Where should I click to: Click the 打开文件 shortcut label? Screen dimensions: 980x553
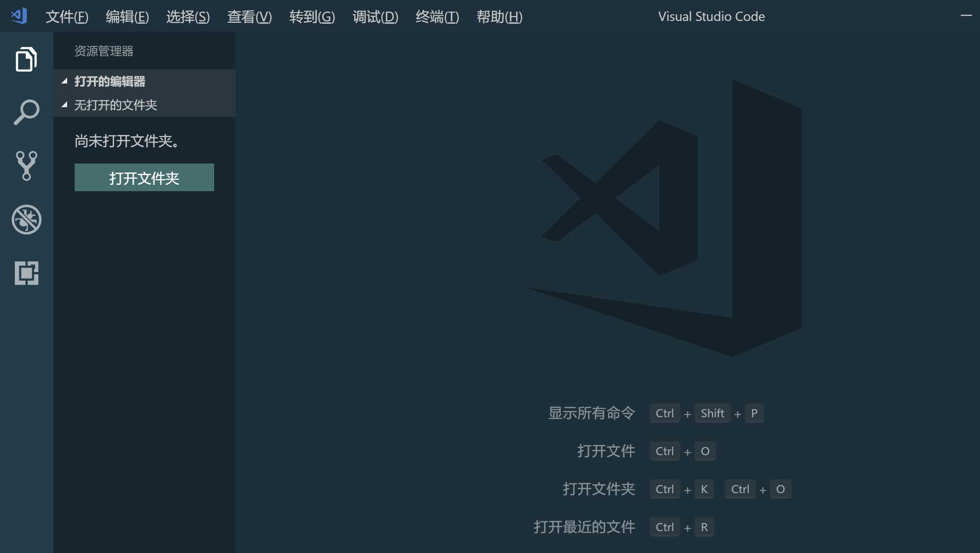point(606,451)
